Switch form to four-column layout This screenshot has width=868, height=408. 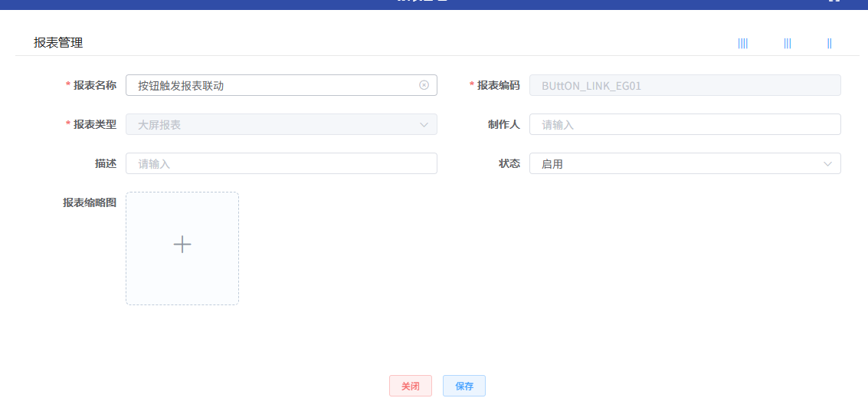pos(742,44)
